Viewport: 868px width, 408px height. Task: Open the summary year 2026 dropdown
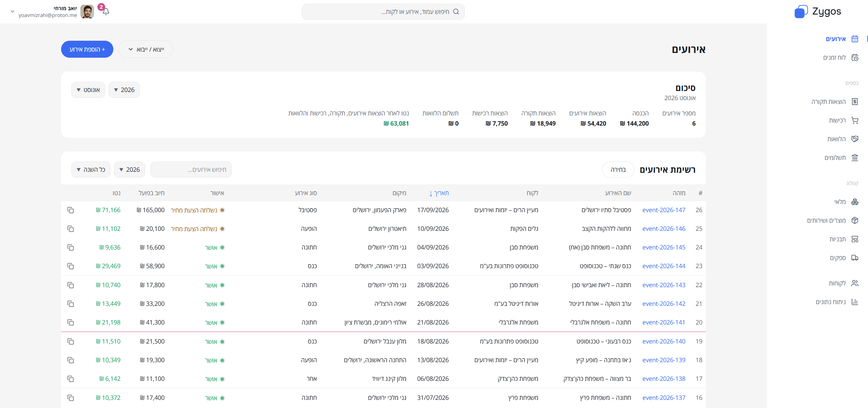click(124, 90)
